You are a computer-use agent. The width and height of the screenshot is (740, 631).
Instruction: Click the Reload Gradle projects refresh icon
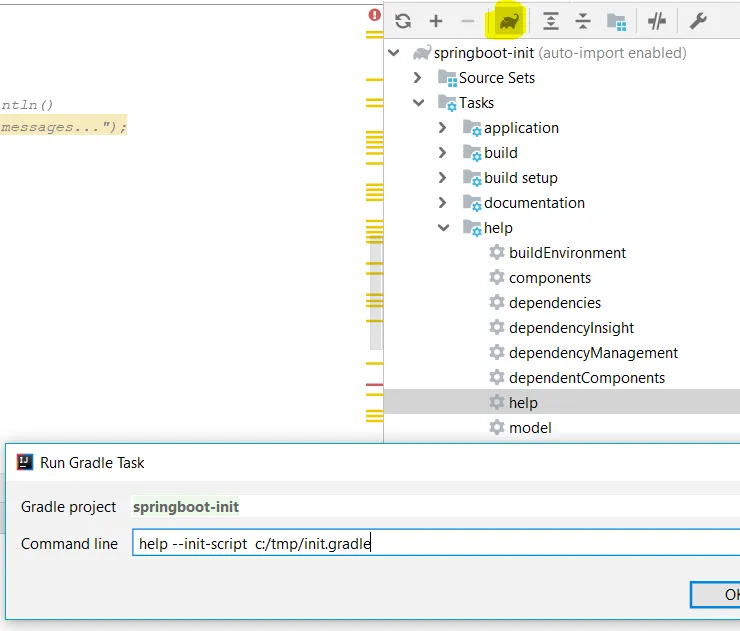point(403,21)
